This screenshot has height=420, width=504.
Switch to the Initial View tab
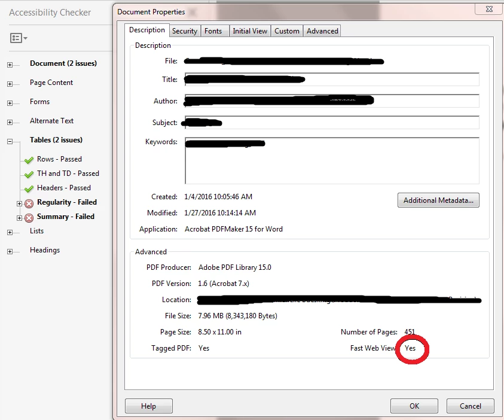tap(250, 31)
